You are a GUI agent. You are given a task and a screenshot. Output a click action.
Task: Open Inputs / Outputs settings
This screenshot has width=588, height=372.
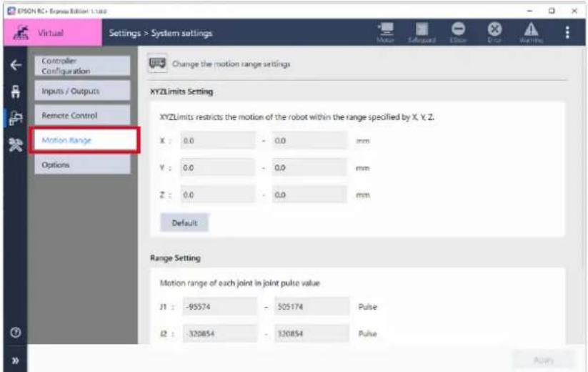pos(82,92)
